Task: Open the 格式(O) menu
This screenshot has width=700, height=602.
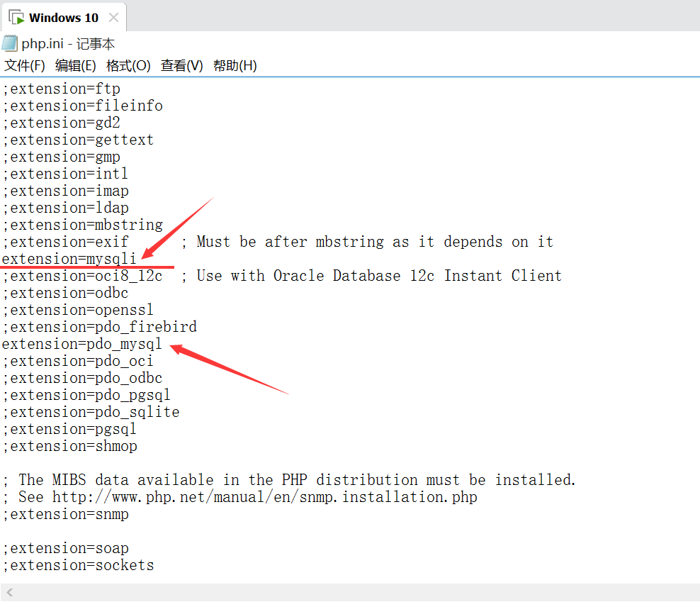Action: point(128,65)
